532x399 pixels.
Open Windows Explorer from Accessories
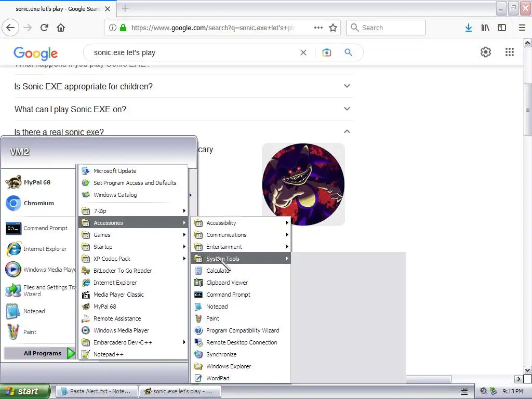pos(241,366)
